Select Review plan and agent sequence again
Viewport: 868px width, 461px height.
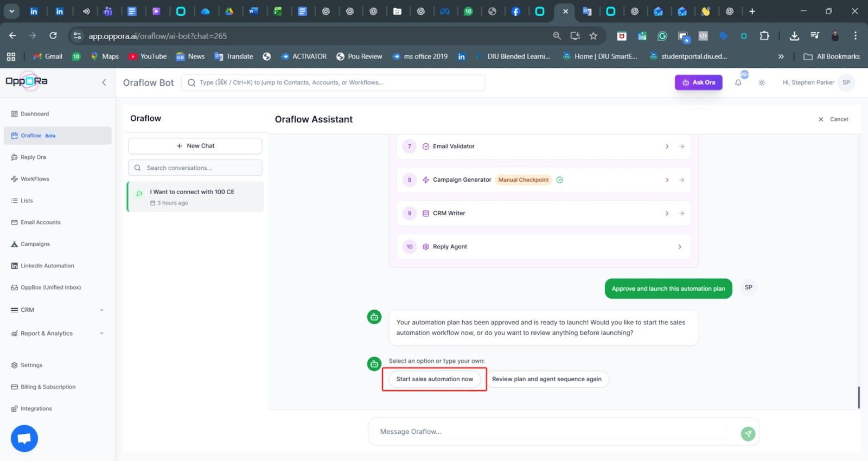point(546,379)
